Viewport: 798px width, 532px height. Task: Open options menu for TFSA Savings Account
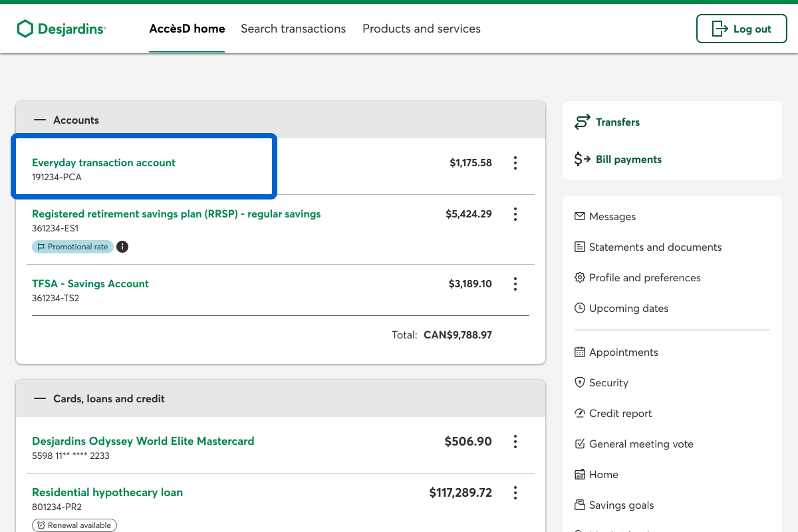(515, 284)
